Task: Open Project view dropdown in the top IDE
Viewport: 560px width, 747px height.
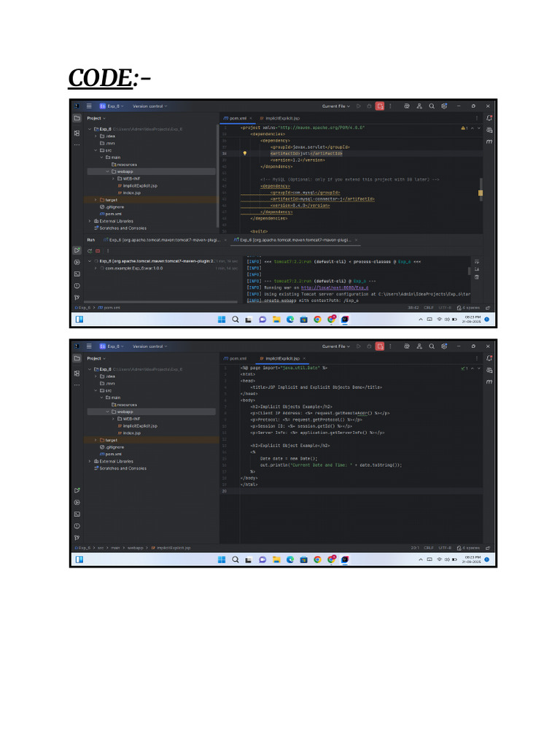Action: [x=96, y=118]
